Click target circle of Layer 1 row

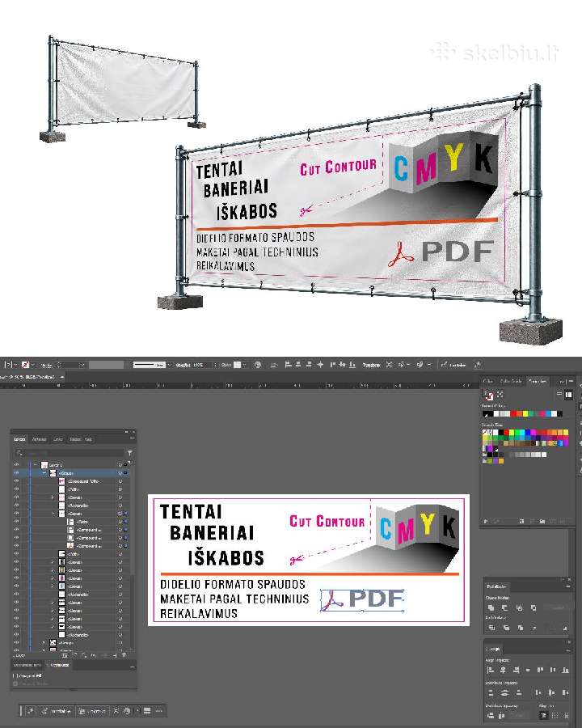click(120, 465)
